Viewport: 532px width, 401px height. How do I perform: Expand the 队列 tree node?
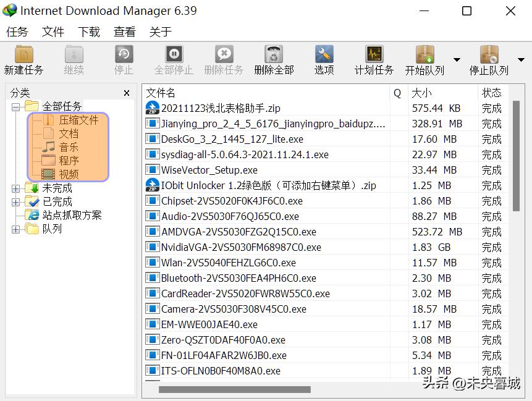[15, 229]
